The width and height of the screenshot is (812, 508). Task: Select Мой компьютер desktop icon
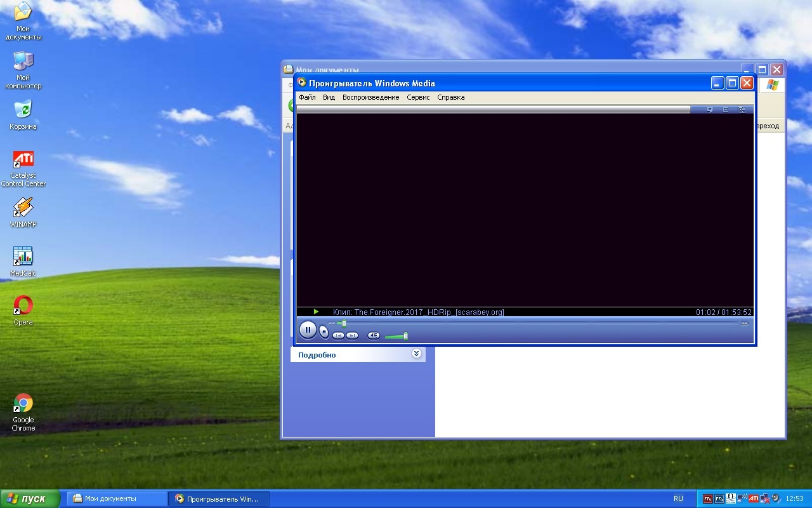pyautogui.click(x=23, y=70)
